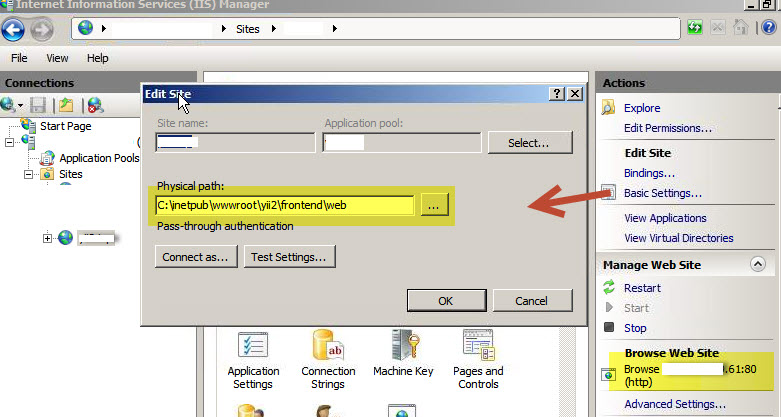Select the Sites tree item

pos(71,174)
